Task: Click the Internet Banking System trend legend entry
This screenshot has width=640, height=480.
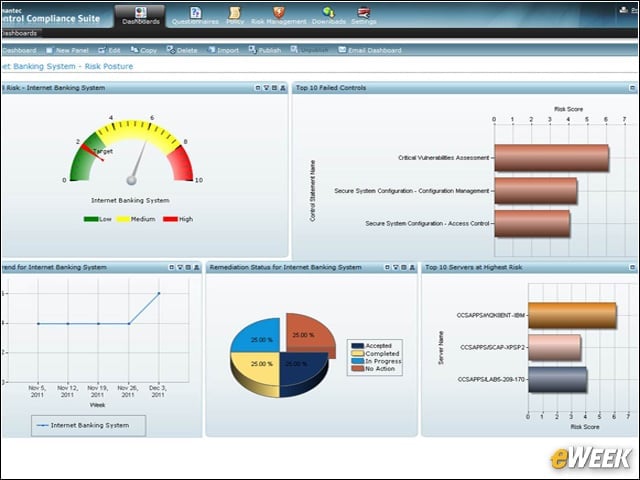Action: [x=83, y=425]
